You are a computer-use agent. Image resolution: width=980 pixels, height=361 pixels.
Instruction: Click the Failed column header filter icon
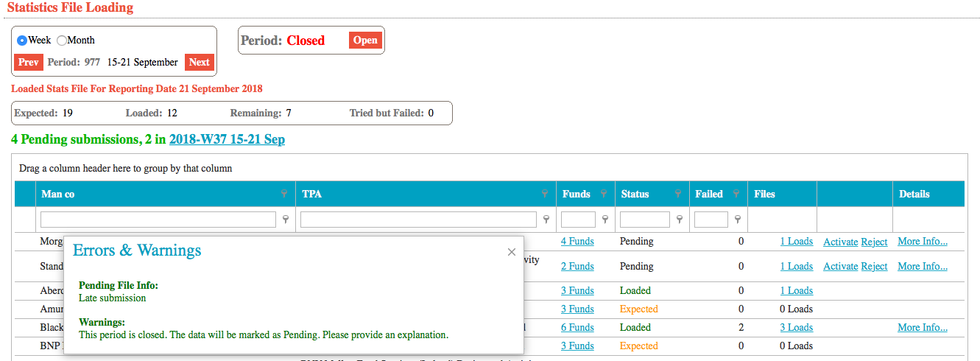736,194
